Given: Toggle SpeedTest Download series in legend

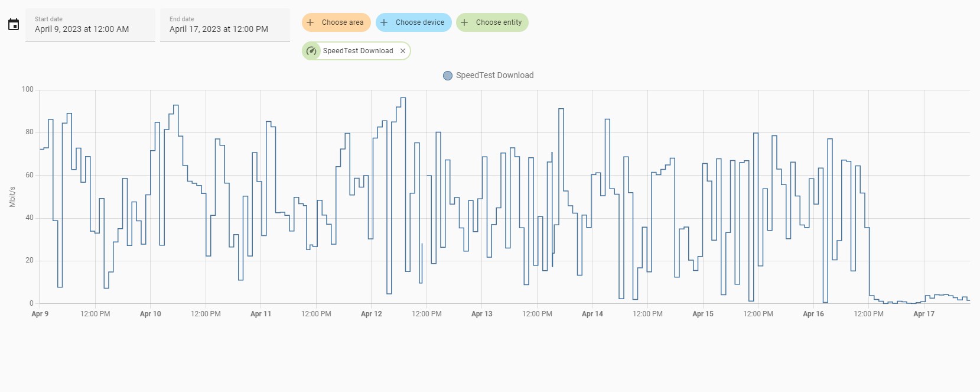Looking at the screenshot, I should click(x=494, y=75).
